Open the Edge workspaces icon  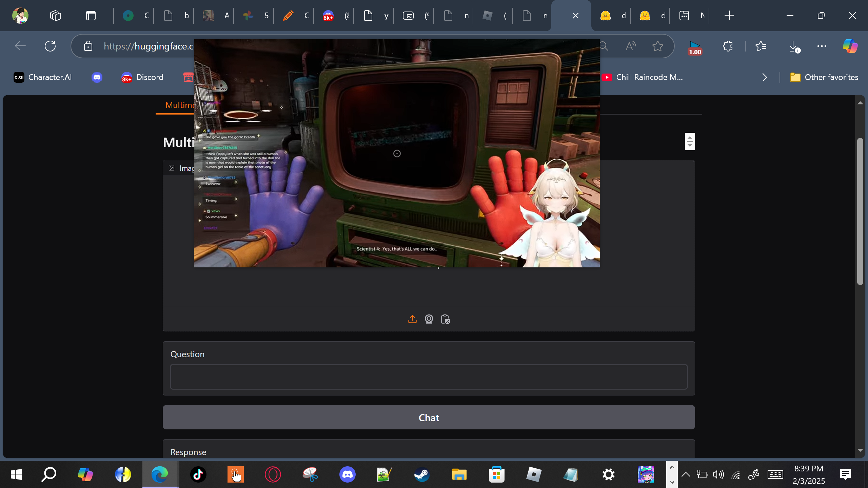click(x=56, y=16)
